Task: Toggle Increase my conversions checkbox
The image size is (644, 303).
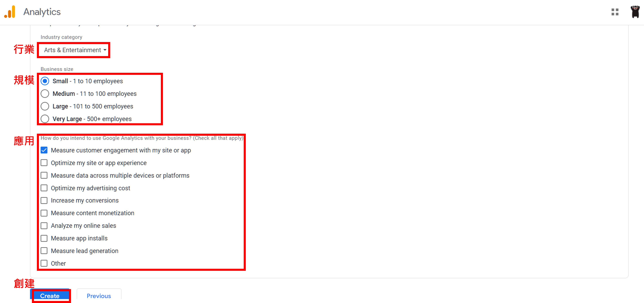Action: coord(45,200)
